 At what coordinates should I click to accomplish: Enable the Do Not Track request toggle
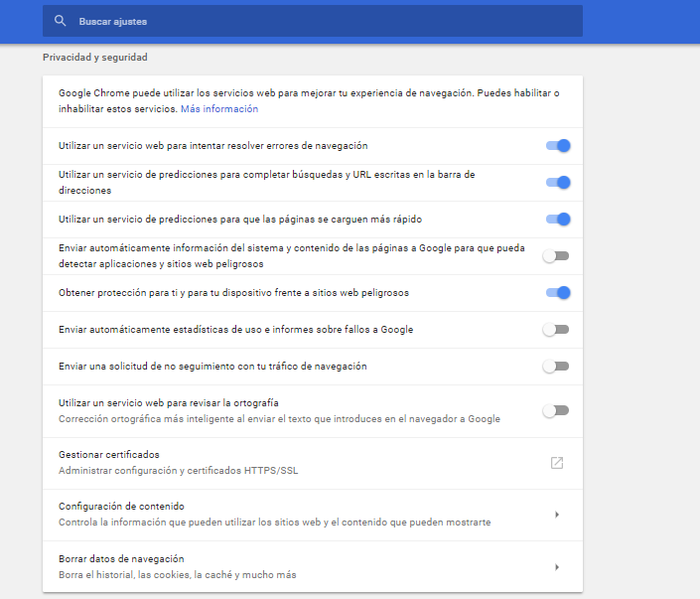(x=556, y=367)
